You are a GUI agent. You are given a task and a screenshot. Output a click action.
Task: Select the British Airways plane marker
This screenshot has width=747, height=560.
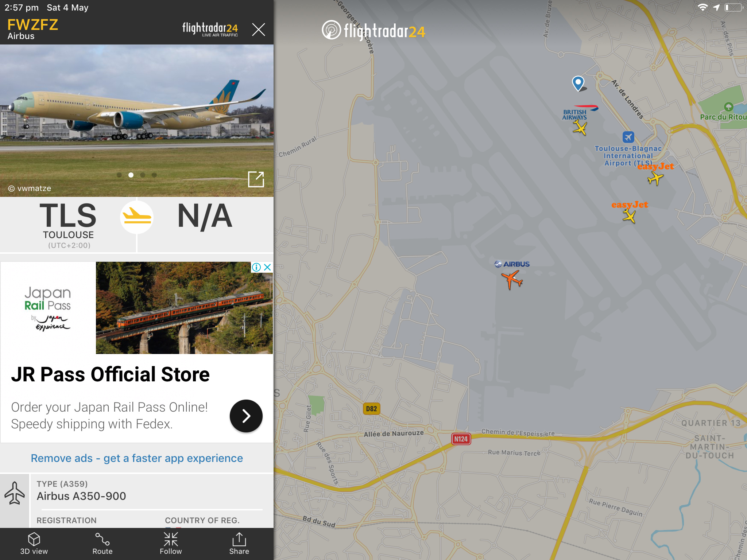pyautogui.click(x=580, y=128)
